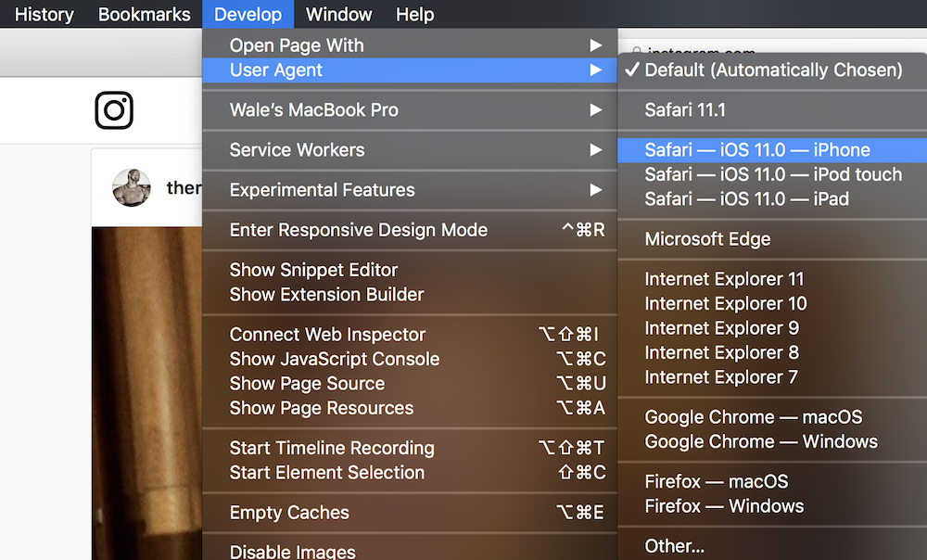This screenshot has height=560, width=927.
Task: Select Empty Caches
Action: (410, 513)
